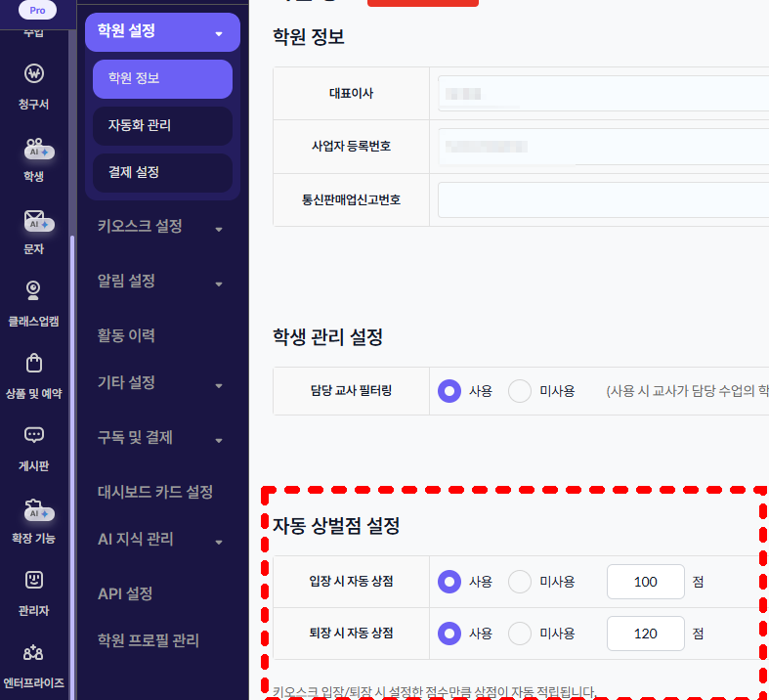Expand the 키오스크 설정 menu
Viewport: 769px width, 700px height.
[162, 227]
